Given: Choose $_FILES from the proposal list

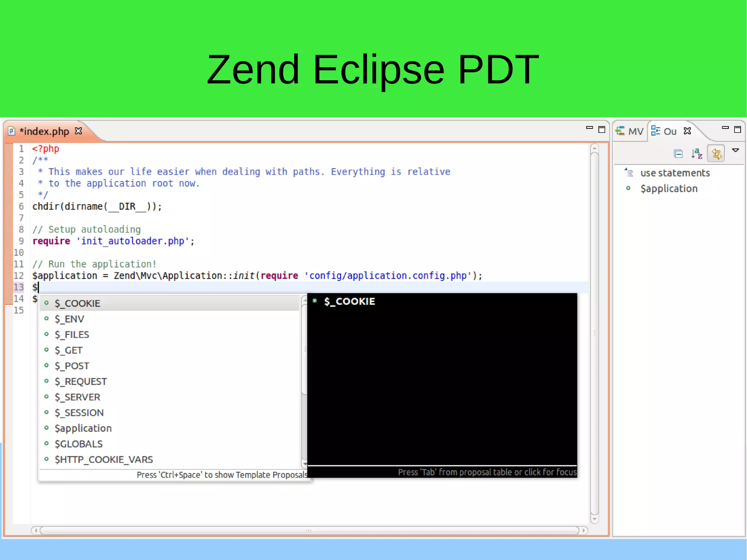Looking at the screenshot, I should pyautogui.click(x=169, y=335).
